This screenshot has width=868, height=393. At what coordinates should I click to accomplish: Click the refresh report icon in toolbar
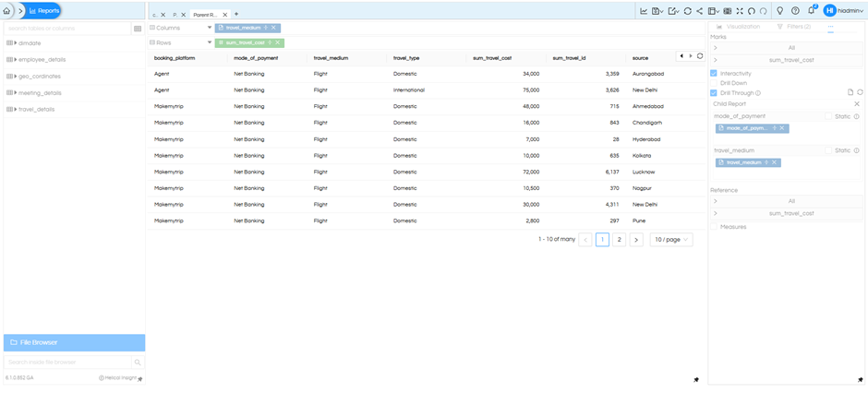[687, 11]
